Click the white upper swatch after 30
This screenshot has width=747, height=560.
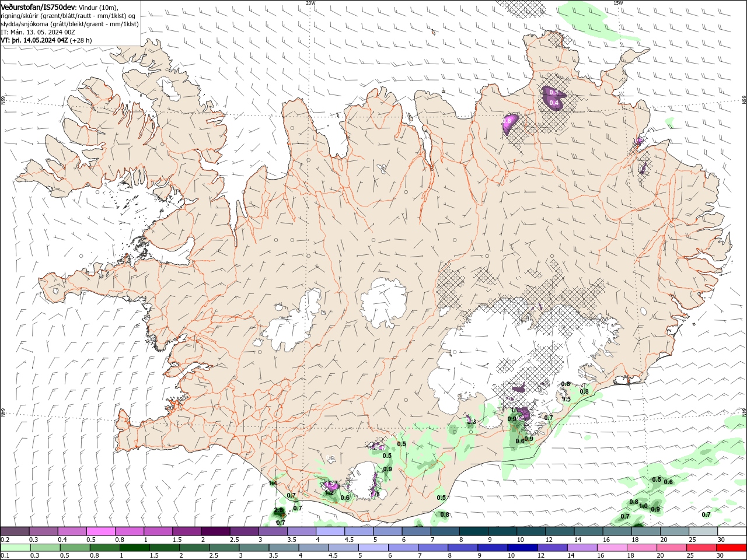coord(731,531)
